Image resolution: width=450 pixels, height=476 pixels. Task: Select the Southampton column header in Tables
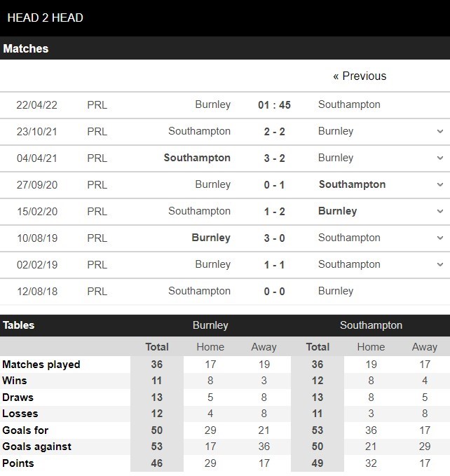(x=371, y=325)
